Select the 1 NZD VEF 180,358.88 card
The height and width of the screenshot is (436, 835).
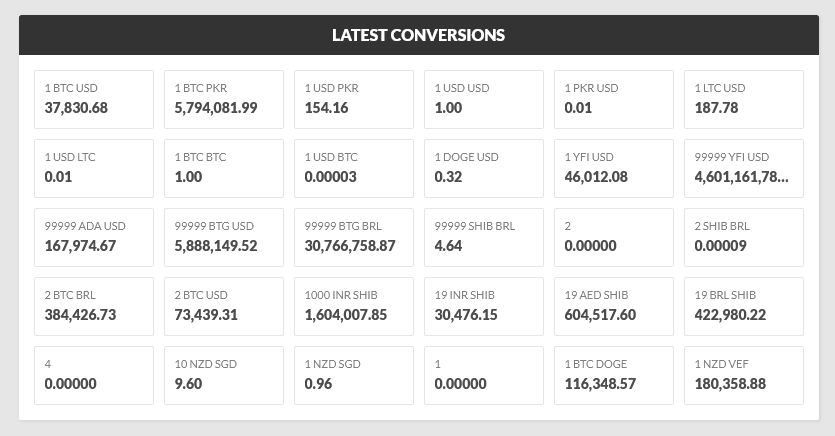click(743, 375)
